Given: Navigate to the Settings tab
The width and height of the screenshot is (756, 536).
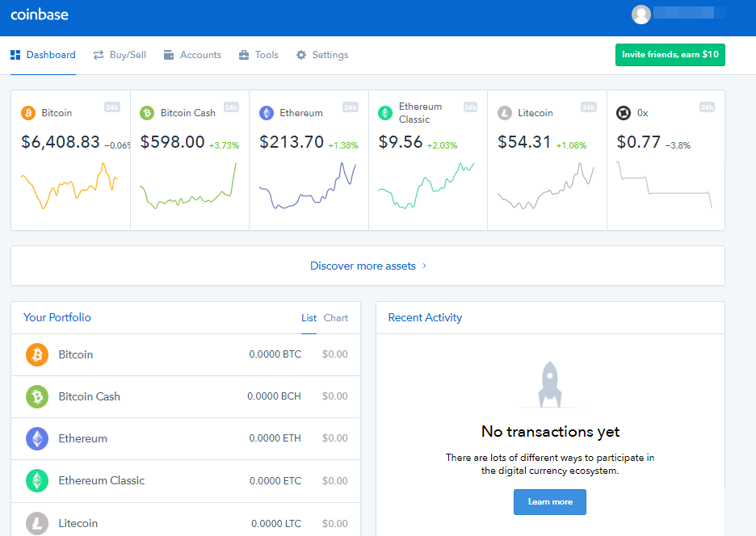Looking at the screenshot, I should click(322, 55).
